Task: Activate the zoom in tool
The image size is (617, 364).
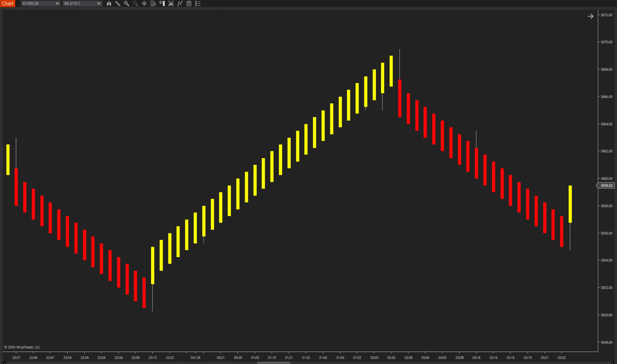Action: 126,3
